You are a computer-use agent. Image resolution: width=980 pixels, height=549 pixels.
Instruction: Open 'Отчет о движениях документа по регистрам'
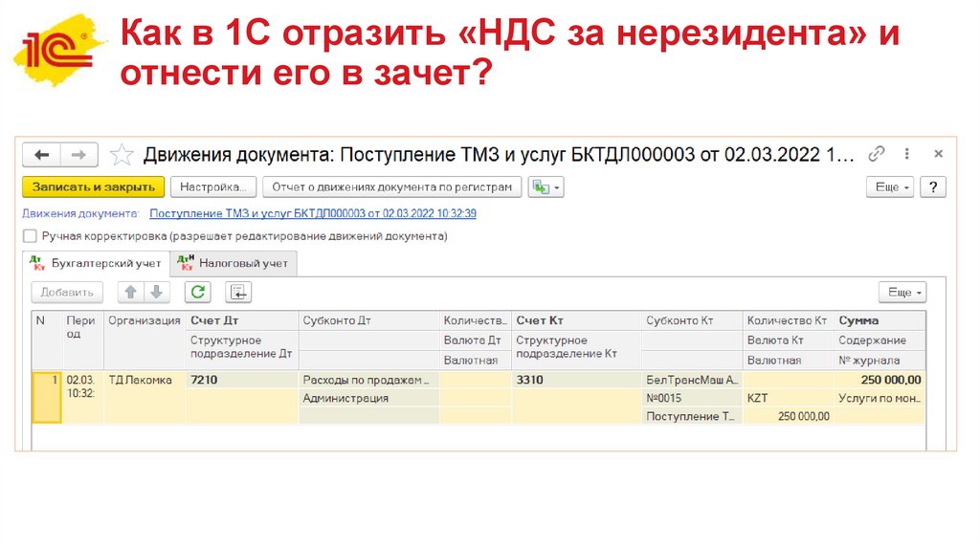point(391,187)
